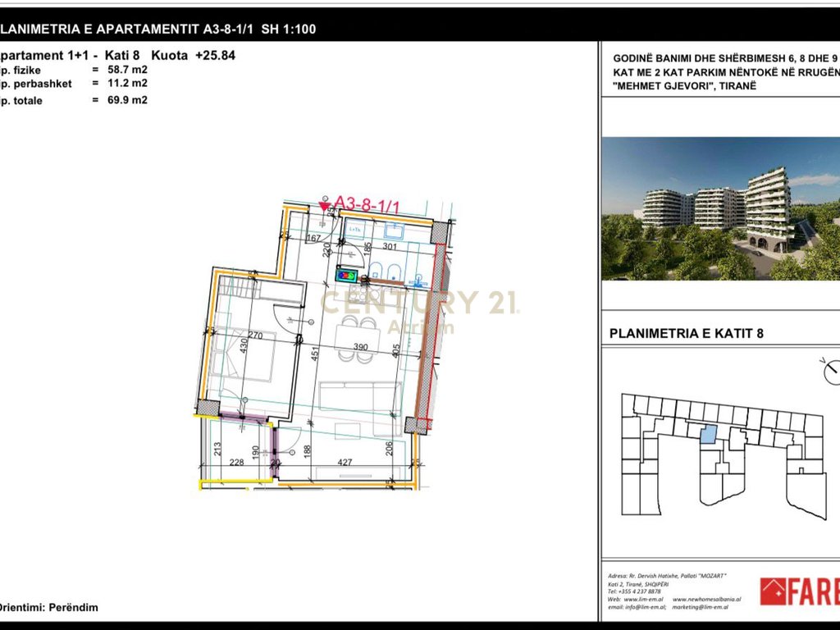Click the 427 balcony dimension

[345, 463]
